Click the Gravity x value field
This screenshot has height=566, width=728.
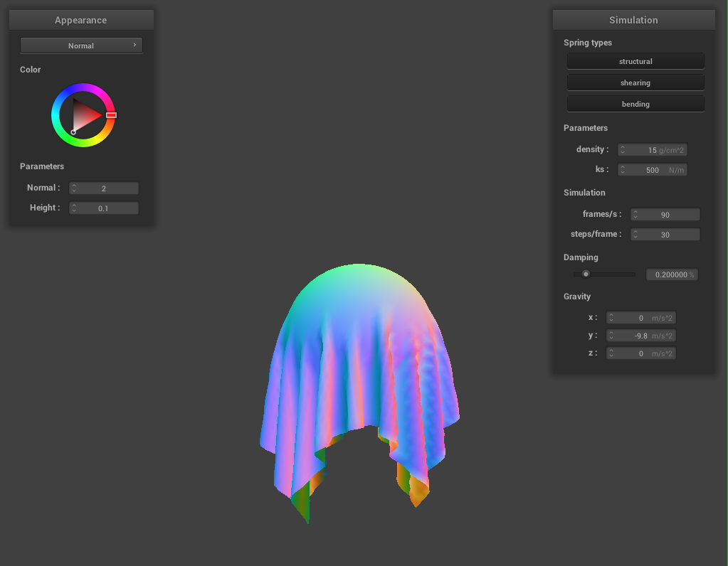coord(640,318)
